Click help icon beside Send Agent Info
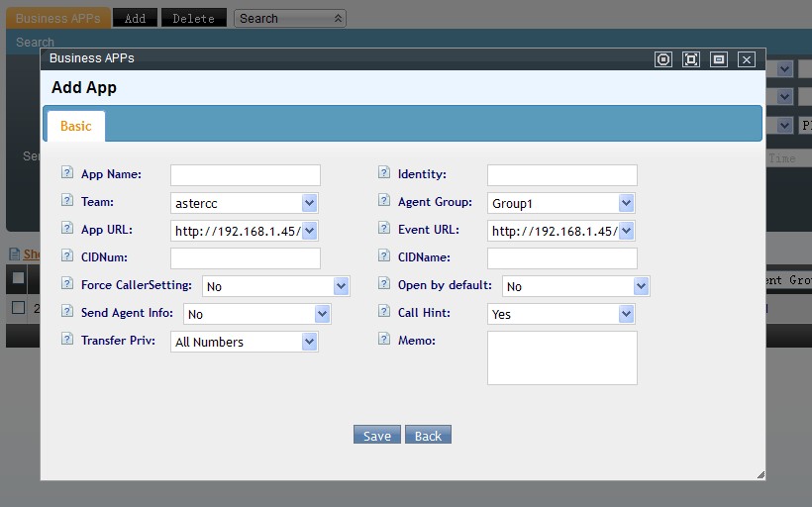 point(67,311)
